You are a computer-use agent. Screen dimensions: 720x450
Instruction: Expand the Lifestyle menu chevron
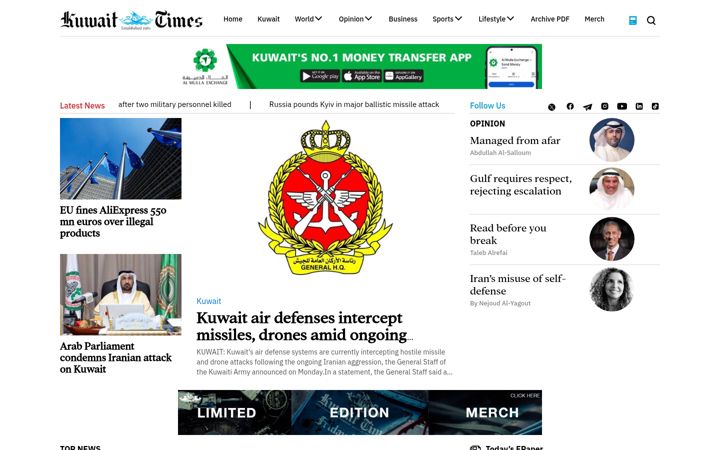511,19
